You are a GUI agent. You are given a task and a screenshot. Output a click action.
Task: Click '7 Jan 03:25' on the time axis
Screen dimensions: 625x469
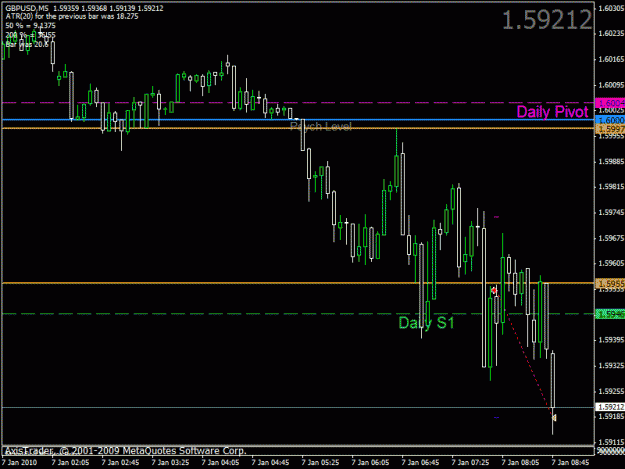click(170, 462)
